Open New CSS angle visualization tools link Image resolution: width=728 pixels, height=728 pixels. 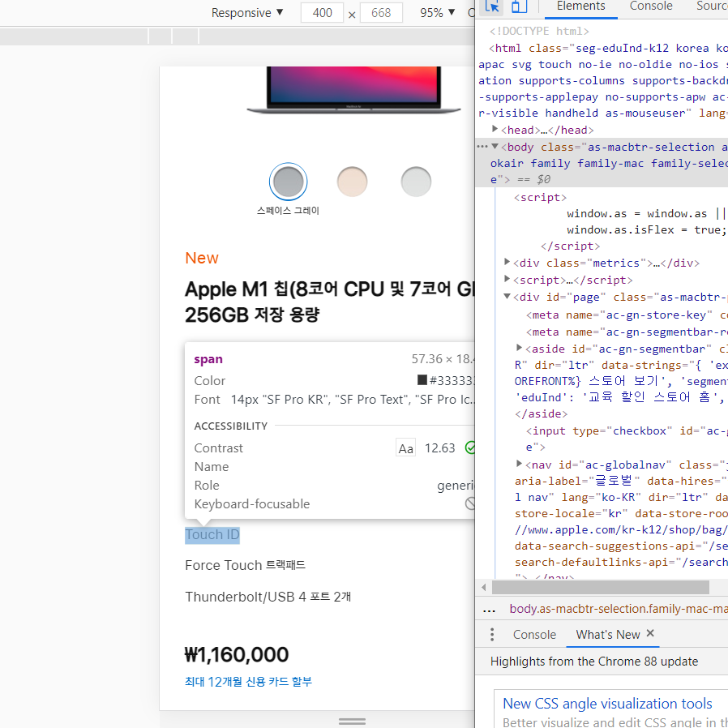[607, 704]
